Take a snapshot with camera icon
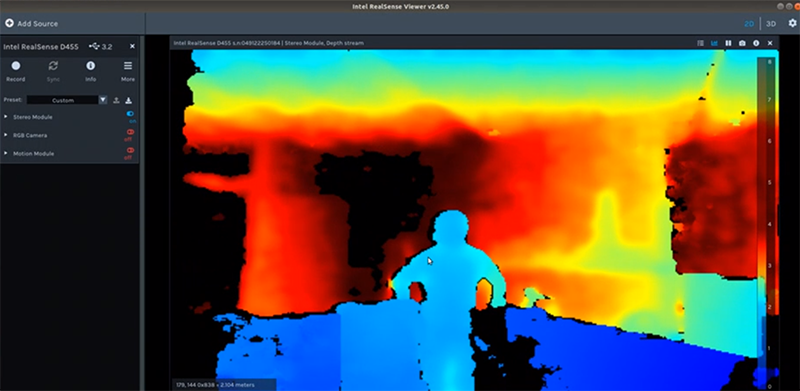Image resolution: width=800 pixels, height=391 pixels. coord(742,43)
